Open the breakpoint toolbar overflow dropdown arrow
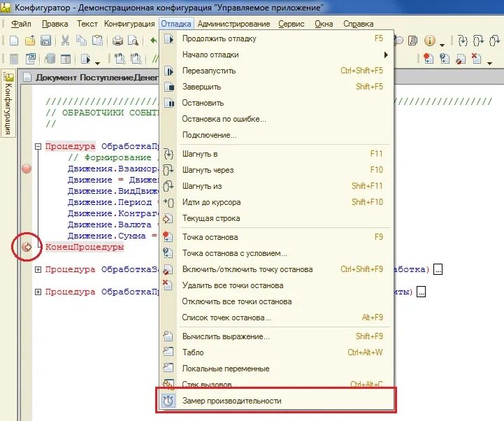The height and width of the screenshot is (421, 504). pos(489,63)
